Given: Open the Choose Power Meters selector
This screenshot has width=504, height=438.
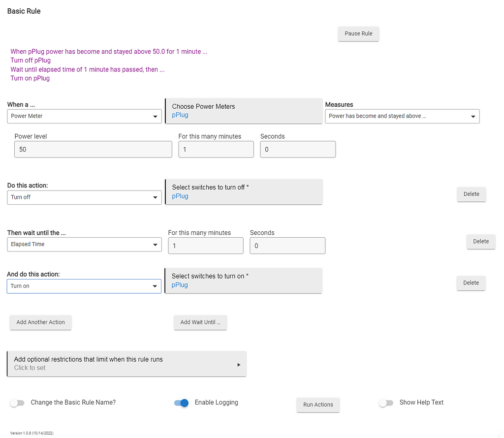Looking at the screenshot, I should point(243,111).
